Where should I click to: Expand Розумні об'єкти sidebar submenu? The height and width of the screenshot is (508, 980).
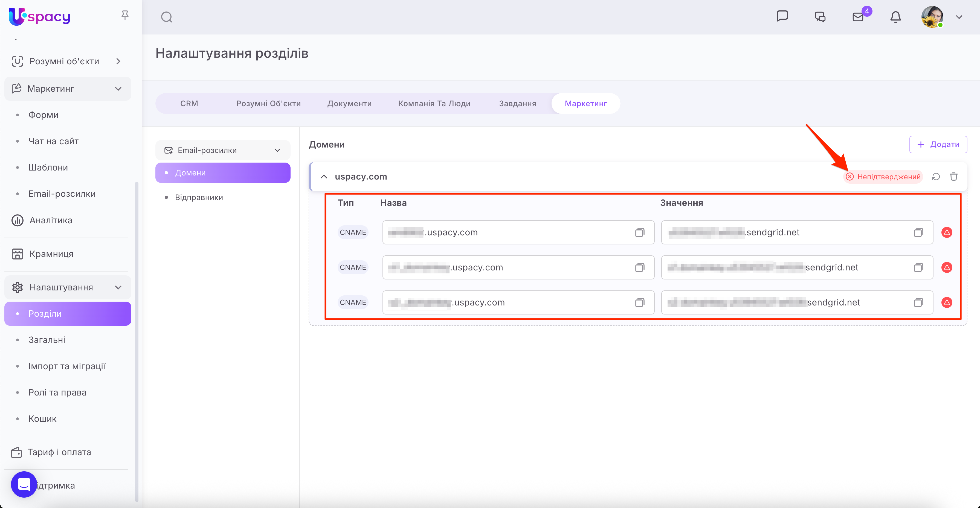(118, 61)
